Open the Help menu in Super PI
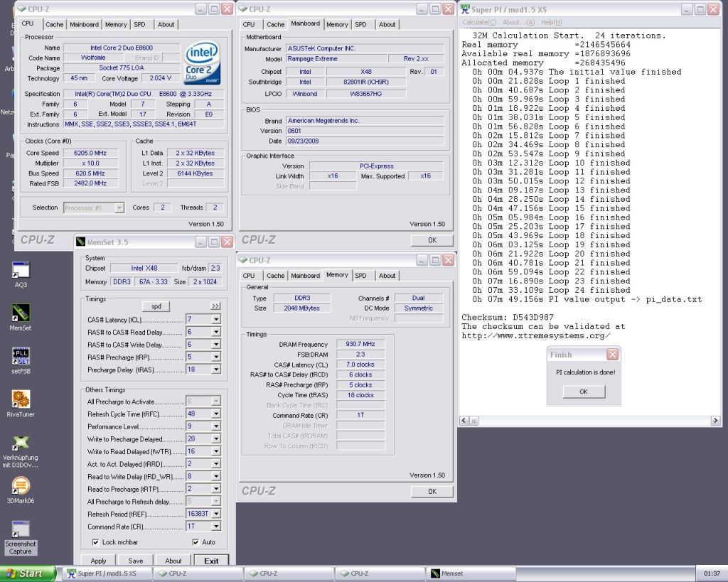The height and width of the screenshot is (582, 728). [552, 22]
